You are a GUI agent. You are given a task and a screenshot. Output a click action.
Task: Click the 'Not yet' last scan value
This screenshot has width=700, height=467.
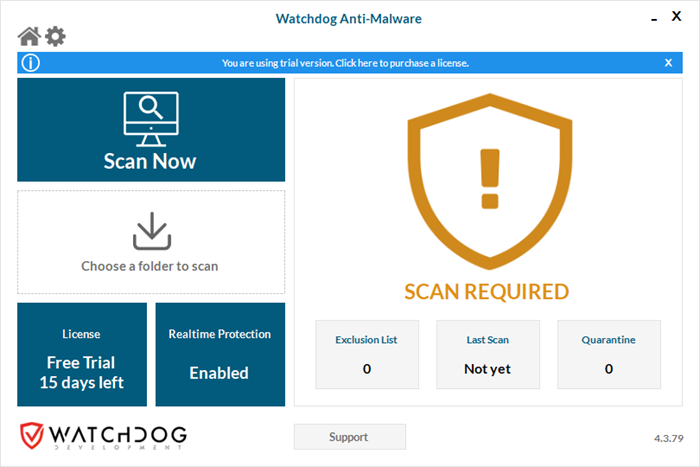point(488,369)
